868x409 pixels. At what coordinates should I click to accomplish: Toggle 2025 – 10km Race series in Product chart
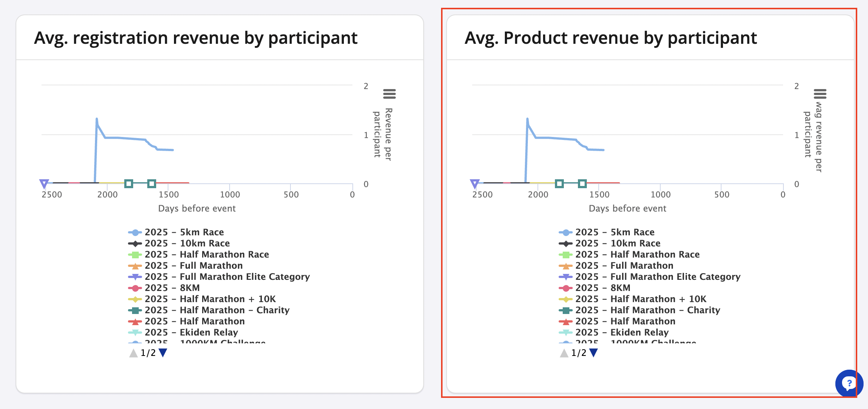618,243
